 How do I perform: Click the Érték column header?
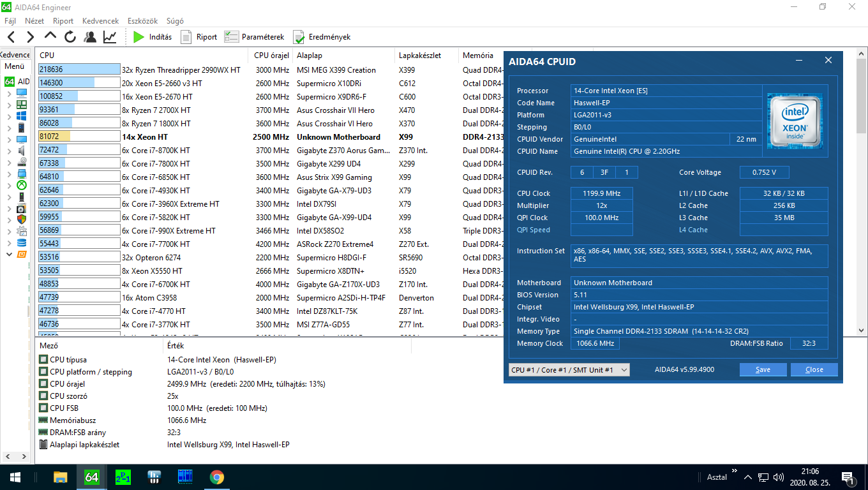coord(287,346)
